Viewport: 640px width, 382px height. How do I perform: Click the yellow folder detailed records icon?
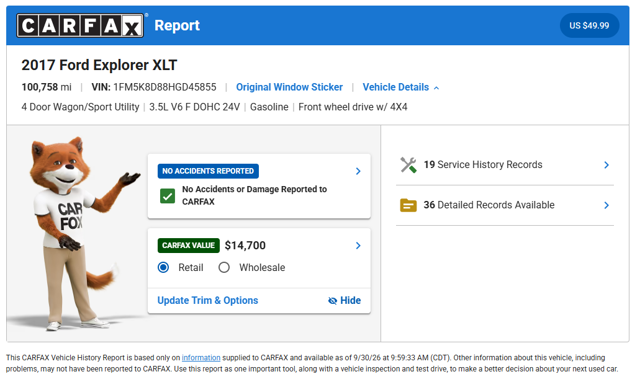408,205
